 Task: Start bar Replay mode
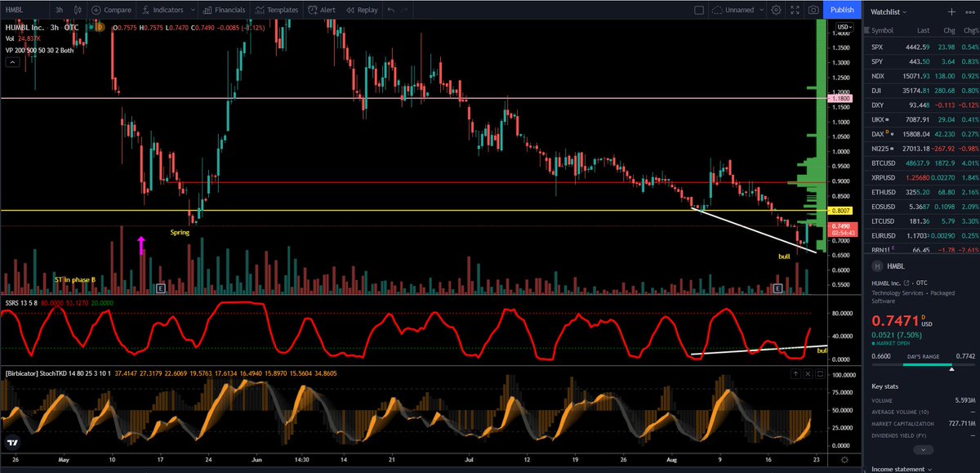[x=361, y=10]
